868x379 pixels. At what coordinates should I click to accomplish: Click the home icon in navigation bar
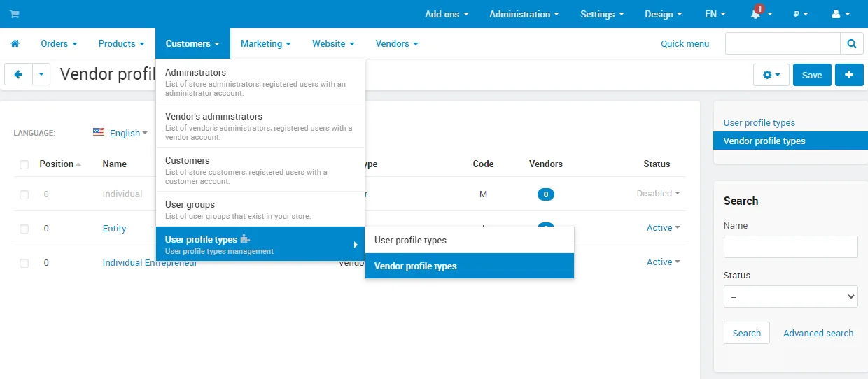(15, 43)
